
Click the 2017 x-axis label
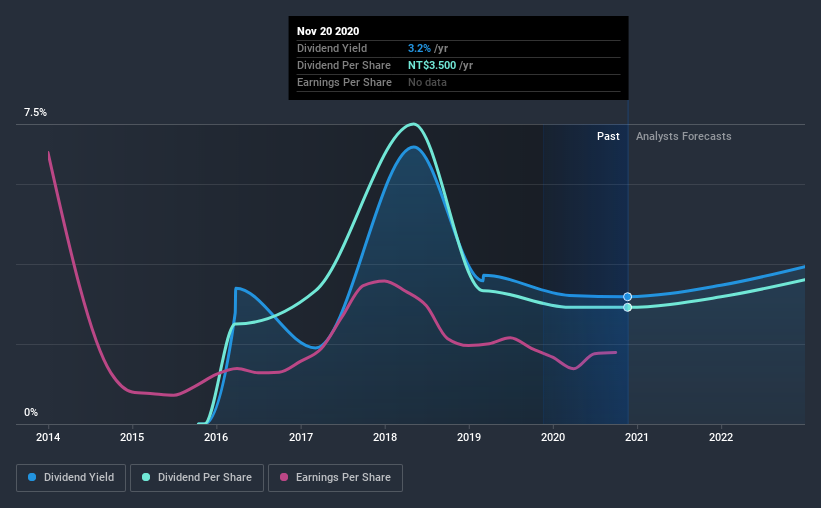(301, 437)
